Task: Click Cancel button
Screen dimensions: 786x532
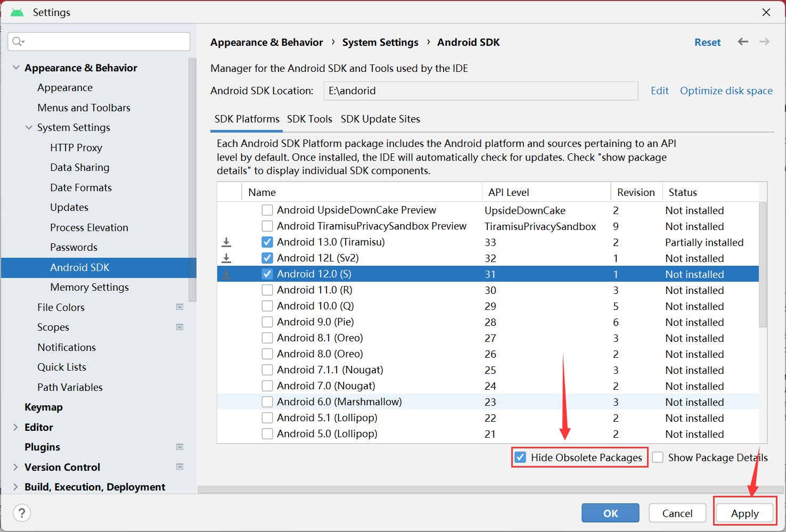Action: click(677, 513)
